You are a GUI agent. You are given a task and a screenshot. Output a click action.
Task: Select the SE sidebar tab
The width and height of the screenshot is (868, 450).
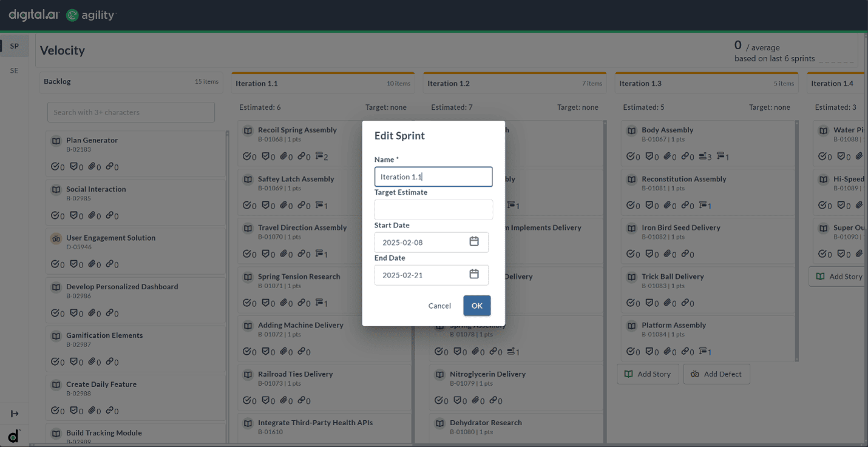pyautogui.click(x=15, y=70)
